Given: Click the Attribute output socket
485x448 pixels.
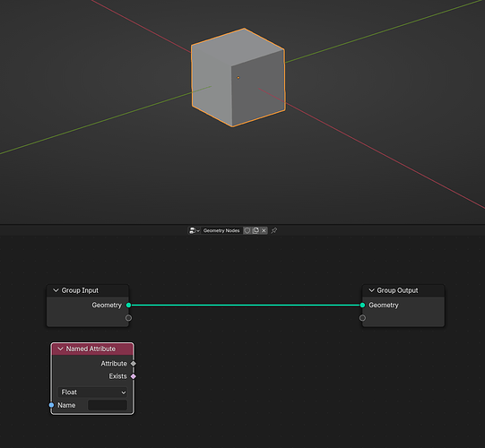Looking at the screenshot, I should click(x=134, y=364).
